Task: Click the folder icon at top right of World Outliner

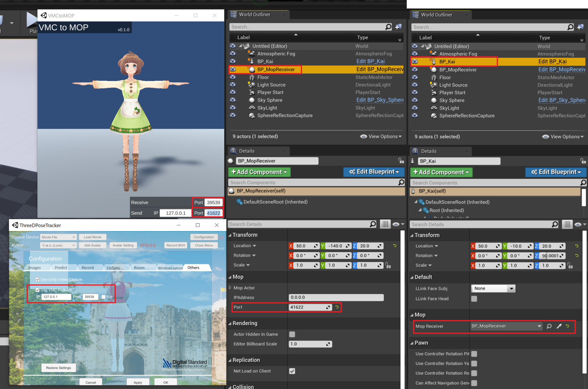Action: pos(398,26)
